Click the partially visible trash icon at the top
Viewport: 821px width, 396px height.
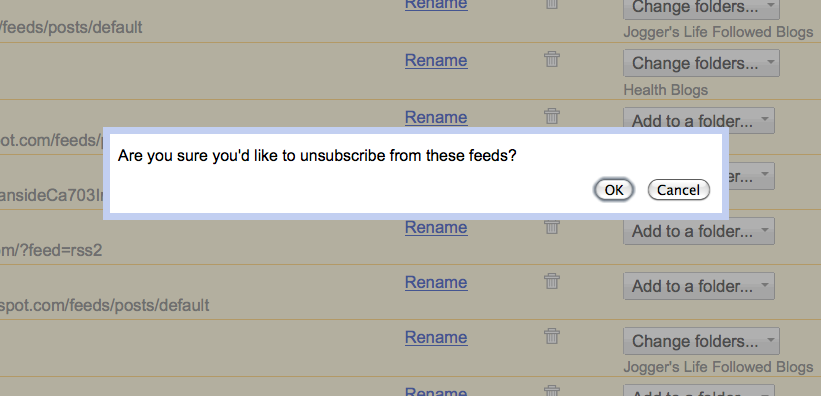click(x=551, y=4)
